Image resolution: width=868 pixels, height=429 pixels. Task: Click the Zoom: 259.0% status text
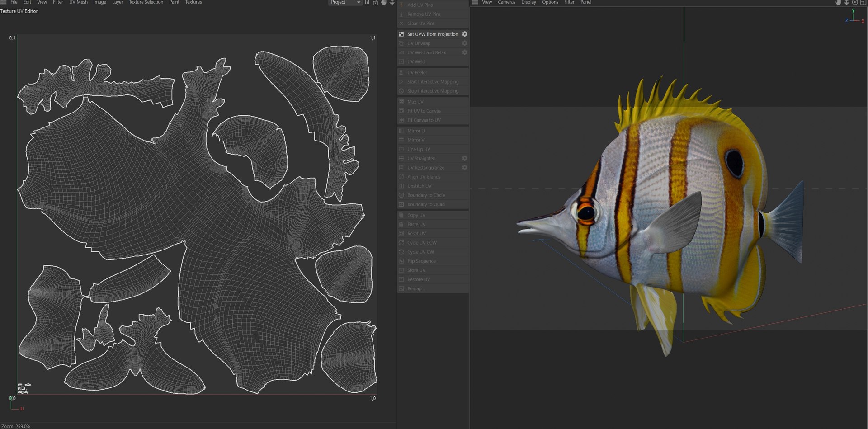pos(16,426)
